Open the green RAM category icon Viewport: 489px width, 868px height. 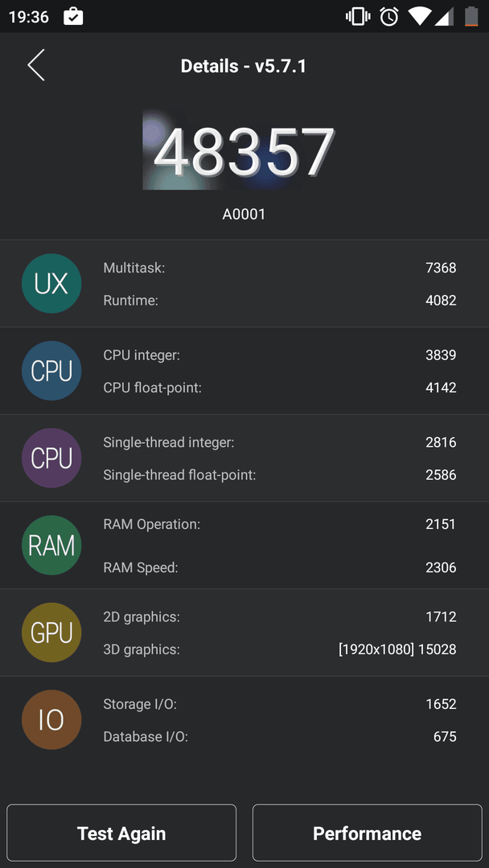[51, 545]
